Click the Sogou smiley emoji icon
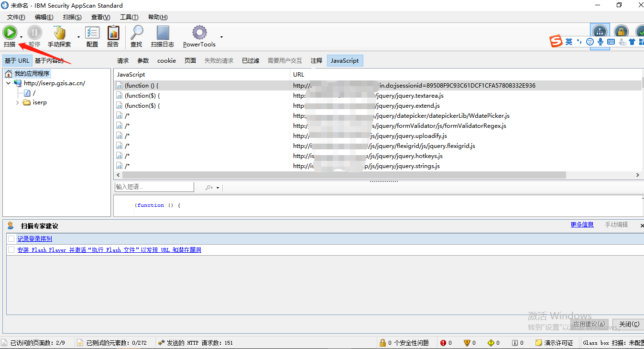 [590, 42]
